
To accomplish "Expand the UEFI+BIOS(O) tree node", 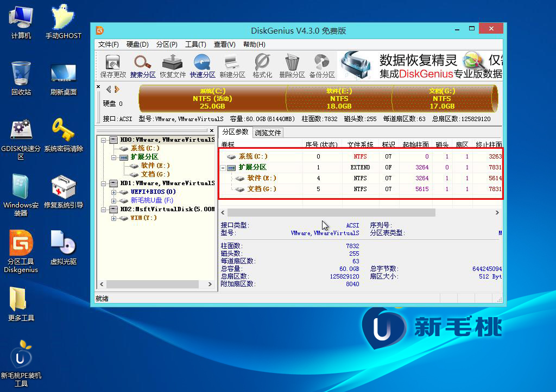I will tap(113, 192).
